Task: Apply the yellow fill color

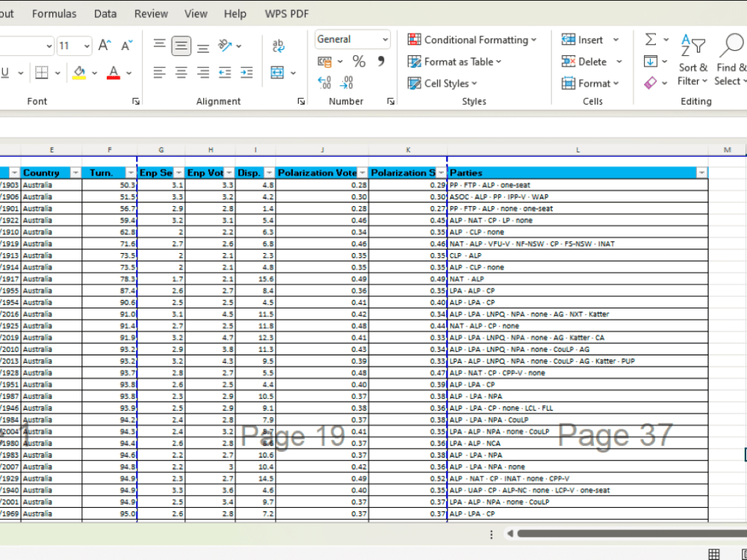Action: point(79,73)
